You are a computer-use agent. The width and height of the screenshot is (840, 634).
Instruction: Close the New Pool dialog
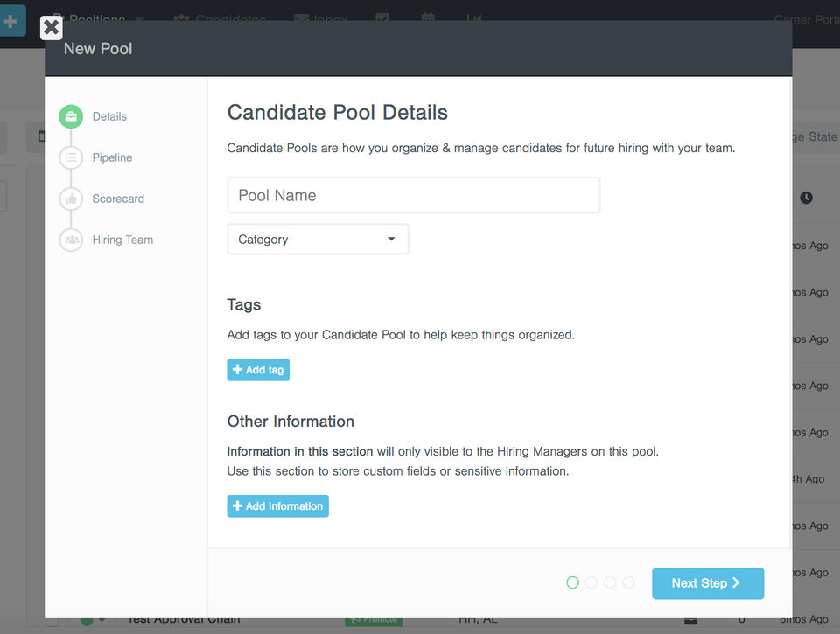tap(52, 28)
